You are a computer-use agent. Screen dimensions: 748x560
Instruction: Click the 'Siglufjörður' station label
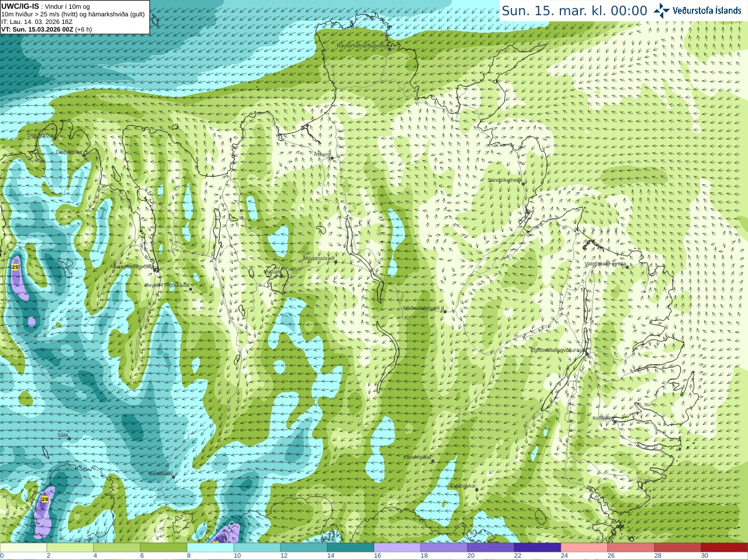coord(40,135)
